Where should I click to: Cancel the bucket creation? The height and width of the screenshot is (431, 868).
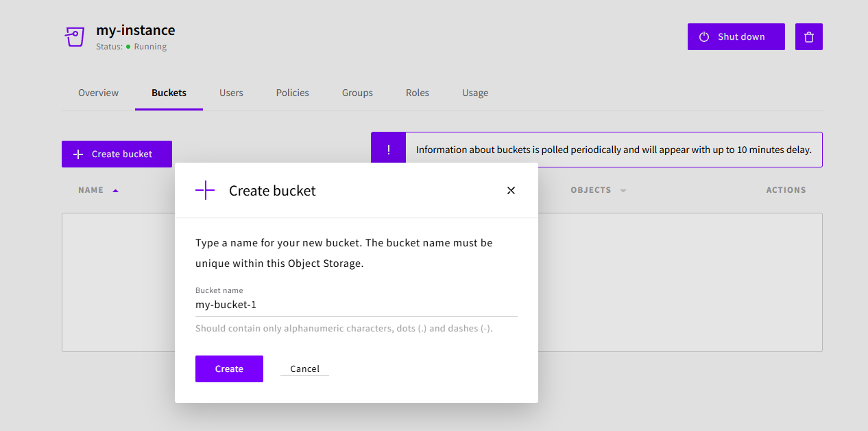(304, 369)
